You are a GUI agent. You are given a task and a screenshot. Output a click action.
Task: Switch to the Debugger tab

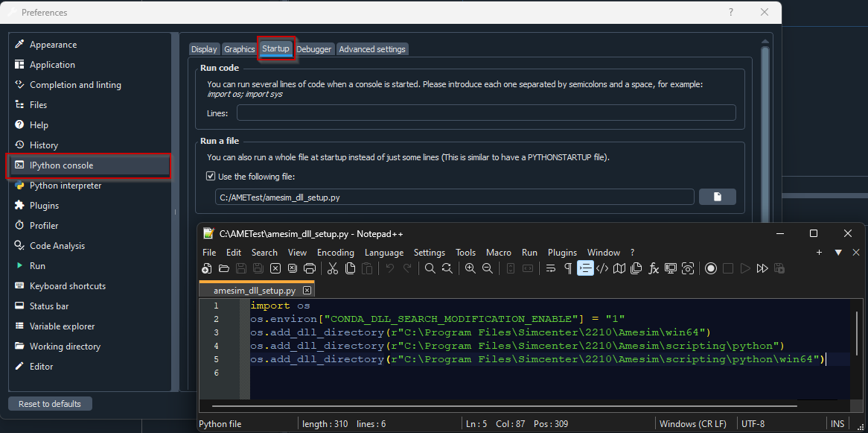314,48
